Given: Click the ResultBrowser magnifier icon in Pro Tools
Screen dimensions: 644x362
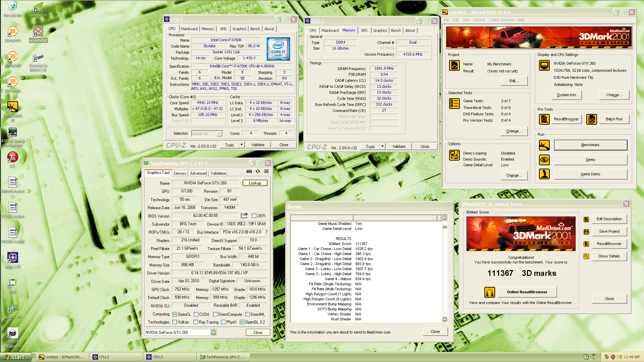Looking at the screenshot, I should pyautogui.click(x=544, y=119).
